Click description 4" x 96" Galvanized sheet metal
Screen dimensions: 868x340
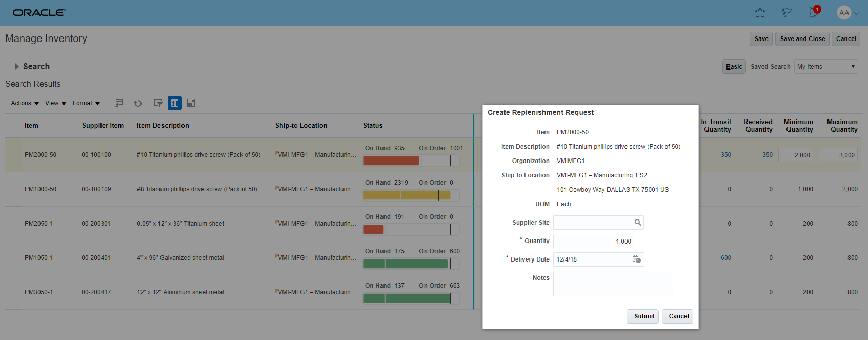(180, 258)
